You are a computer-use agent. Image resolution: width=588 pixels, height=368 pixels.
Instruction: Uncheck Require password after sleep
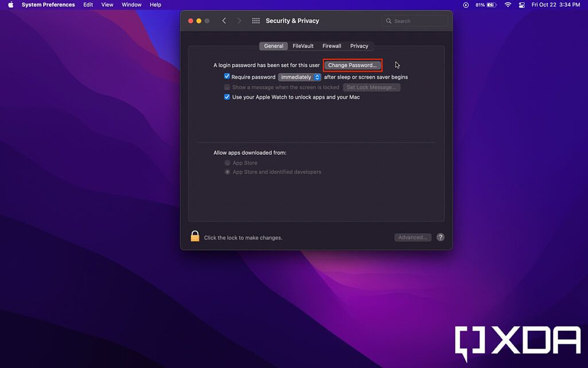click(x=226, y=76)
